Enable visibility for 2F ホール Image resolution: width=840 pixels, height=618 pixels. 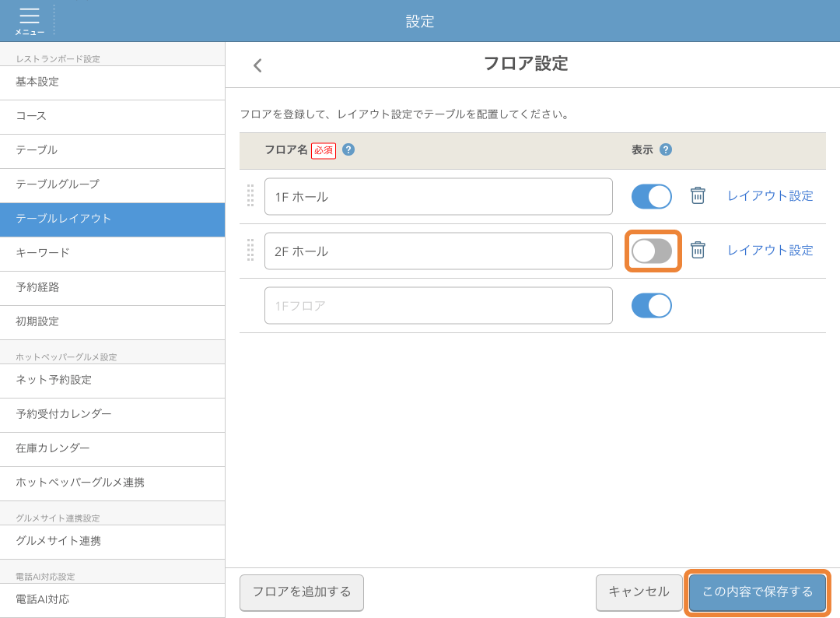653,251
